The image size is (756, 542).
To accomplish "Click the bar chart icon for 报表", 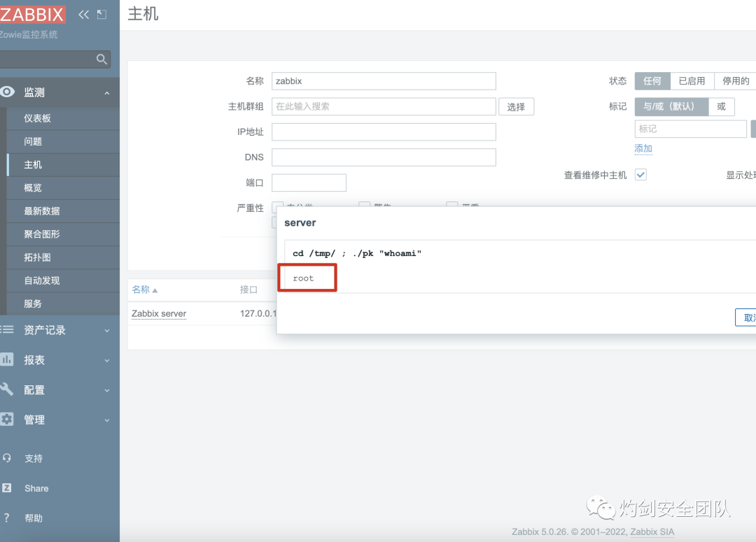I will pos(7,359).
